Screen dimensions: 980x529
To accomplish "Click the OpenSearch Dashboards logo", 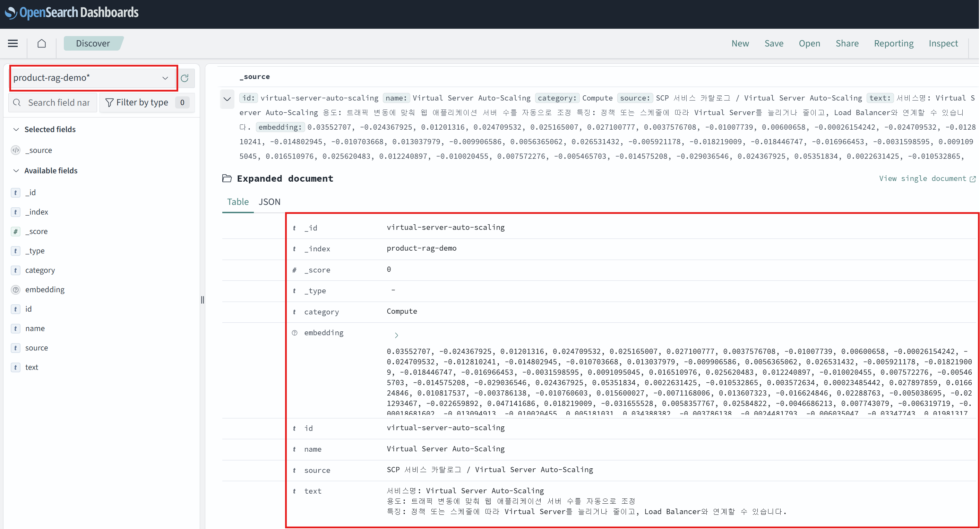I will tap(71, 12).
